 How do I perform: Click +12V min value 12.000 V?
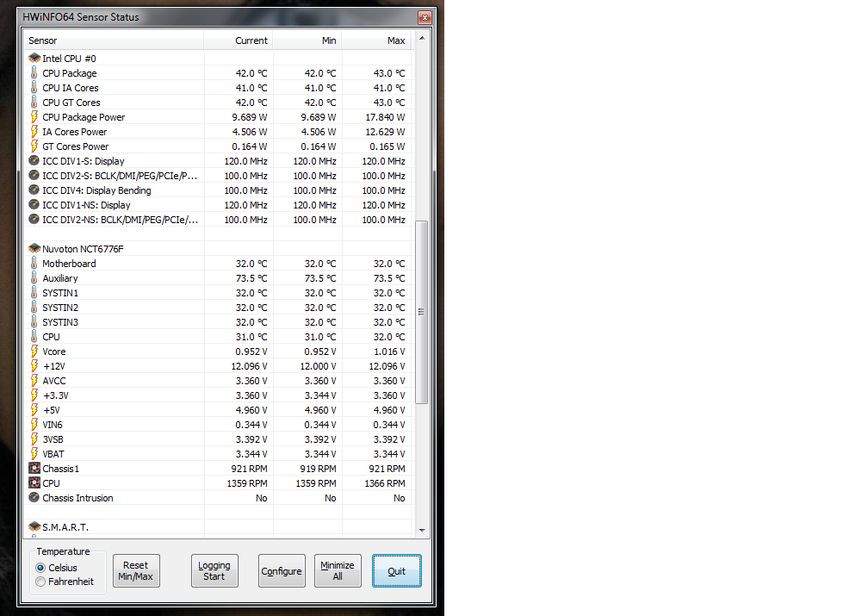coord(318,366)
